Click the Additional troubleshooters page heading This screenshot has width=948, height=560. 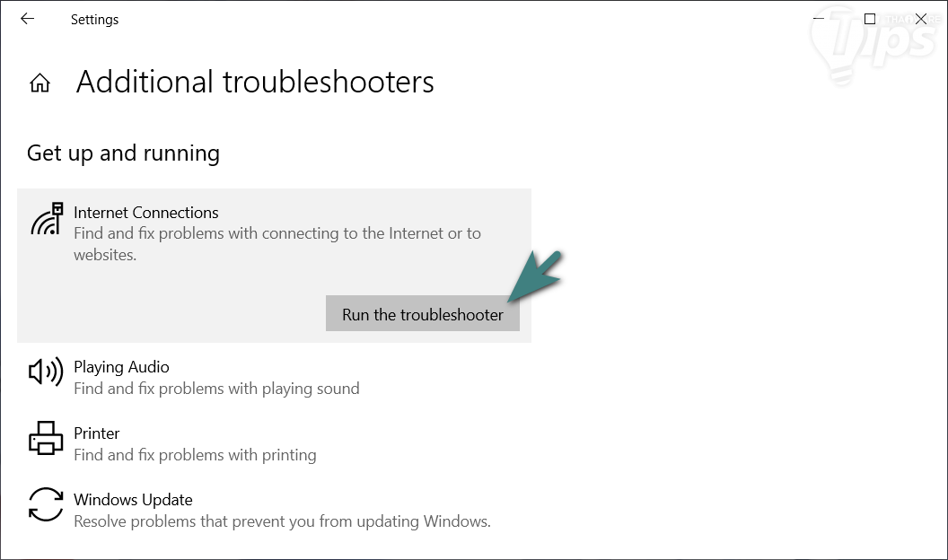click(255, 83)
